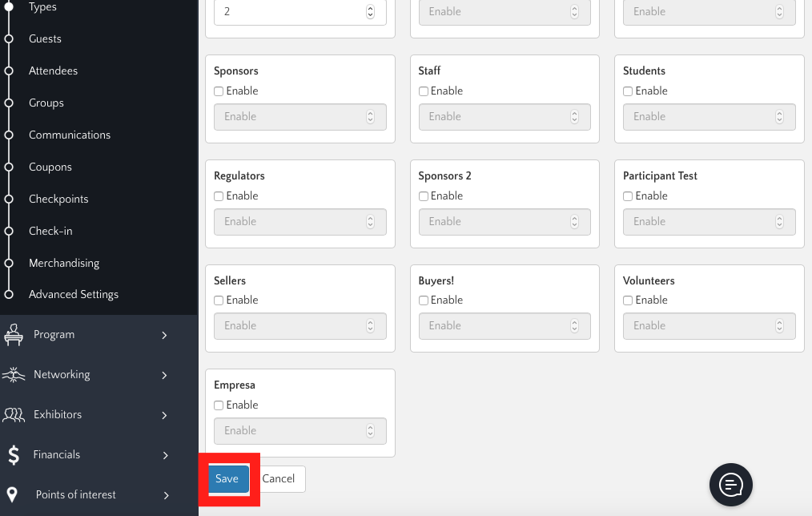Click the Exhibitors people icon
Image resolution: width=812 pixels, height=516 pixels.
point(14,415)
